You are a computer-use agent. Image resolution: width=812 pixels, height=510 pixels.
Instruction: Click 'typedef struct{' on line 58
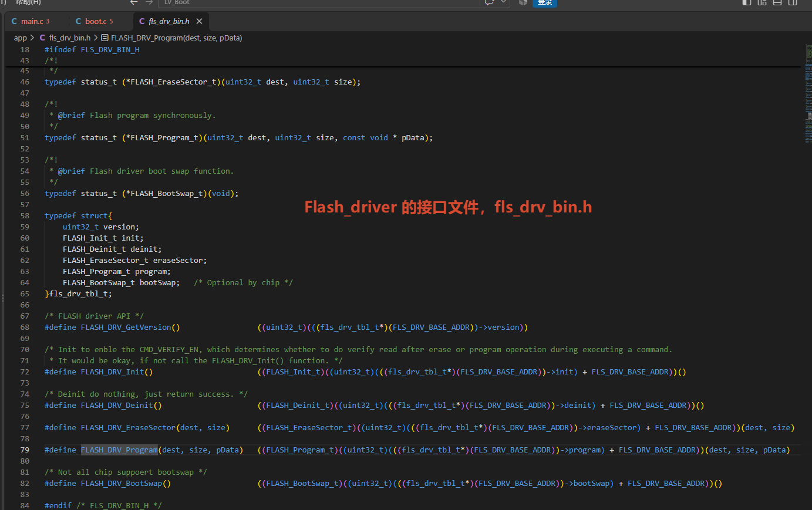(x=78, y=216)
